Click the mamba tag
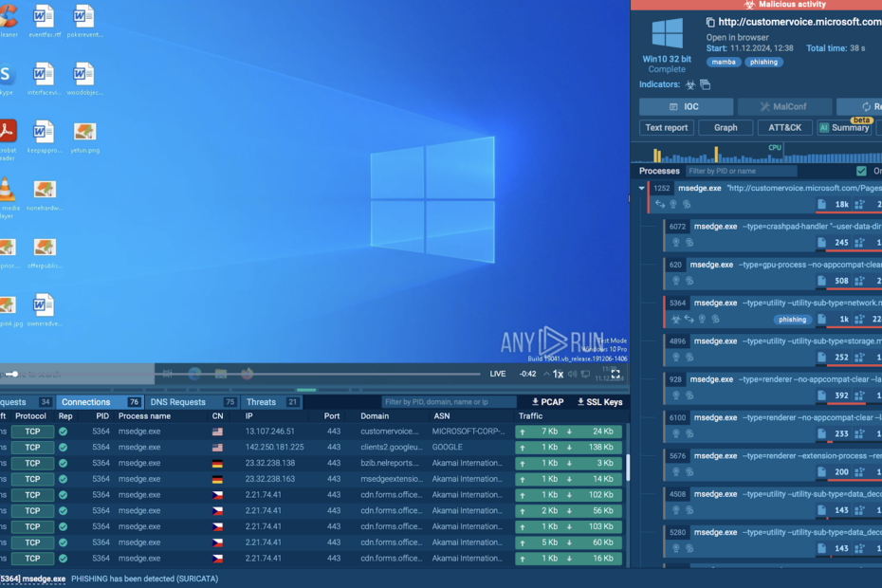The width and height of the screenshot is (882, 588). 724,62
